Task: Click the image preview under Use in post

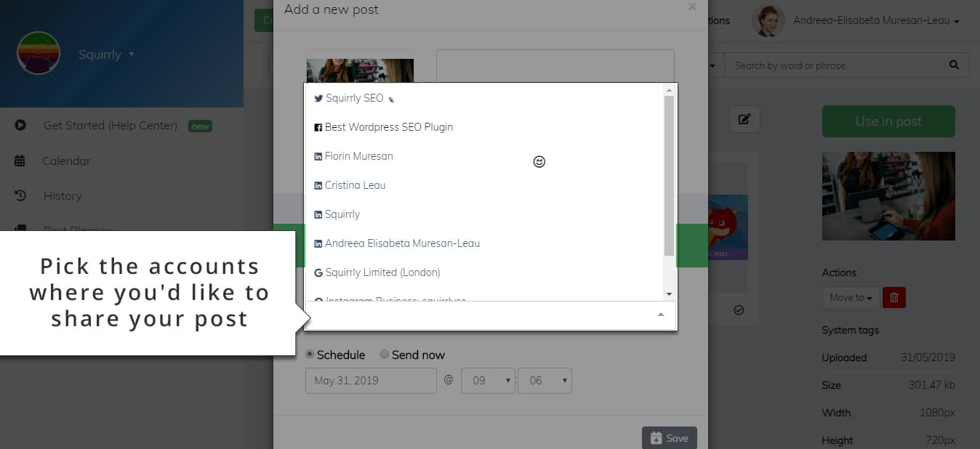Action: coord(888,196)
